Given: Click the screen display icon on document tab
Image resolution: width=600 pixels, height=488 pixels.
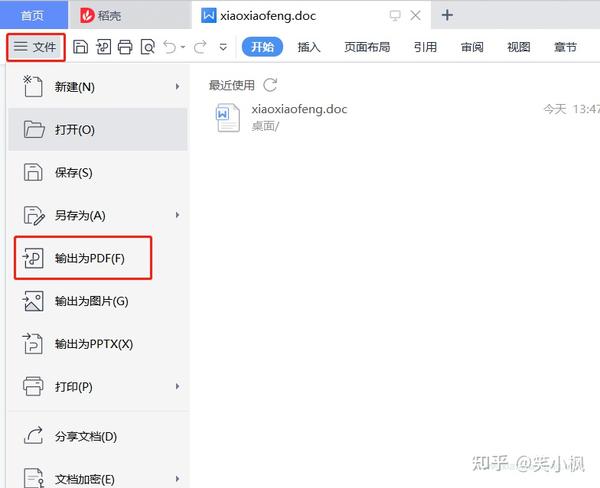Looking at the screenshot, I should coord(395,16).
